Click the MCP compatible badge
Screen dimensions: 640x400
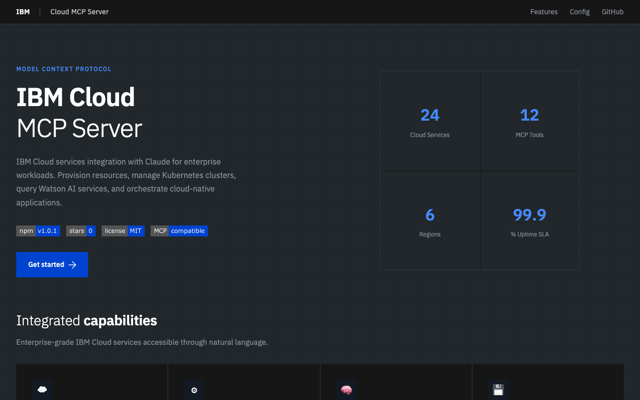coord(179,231)
